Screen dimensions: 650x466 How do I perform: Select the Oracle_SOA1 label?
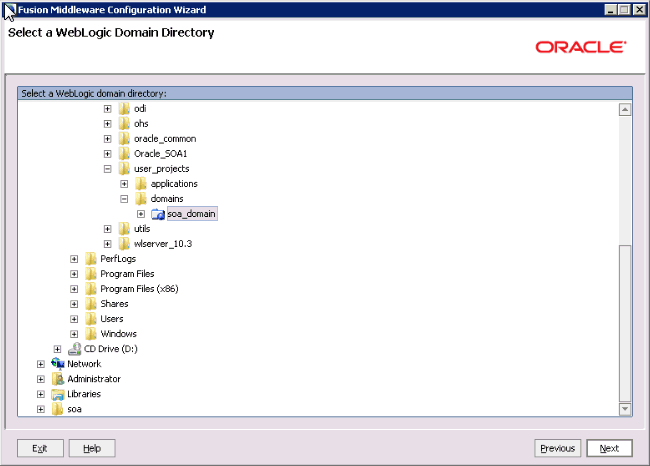[160, 154]
